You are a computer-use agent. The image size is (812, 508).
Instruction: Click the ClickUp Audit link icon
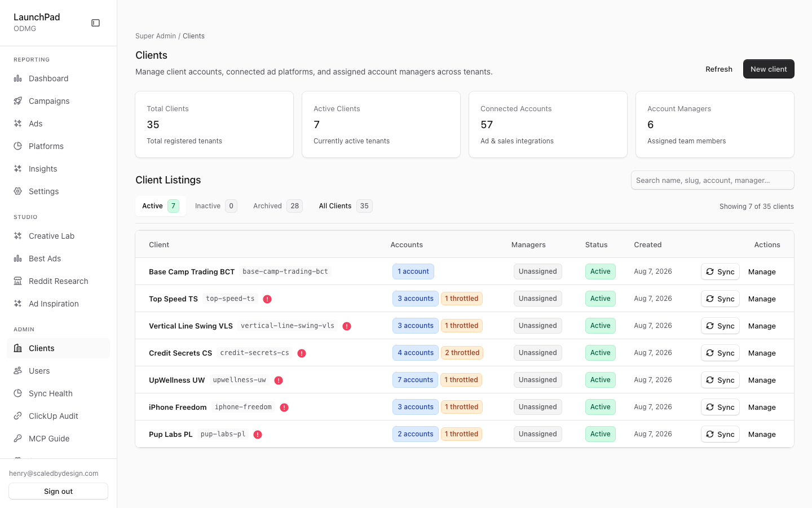pyautogui.click(x=18, y=416)
